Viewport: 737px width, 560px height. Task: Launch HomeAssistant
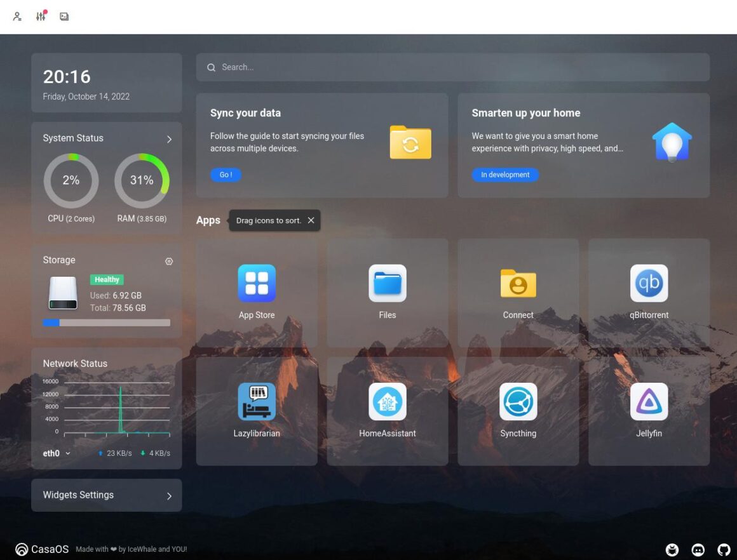click(x=388, y=401)
